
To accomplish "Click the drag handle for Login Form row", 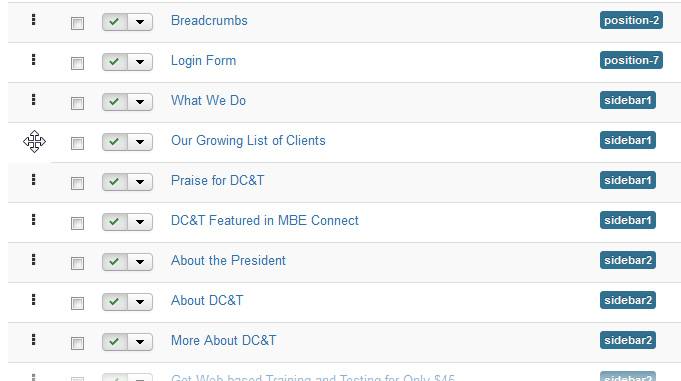I will [x=33, y=60].
